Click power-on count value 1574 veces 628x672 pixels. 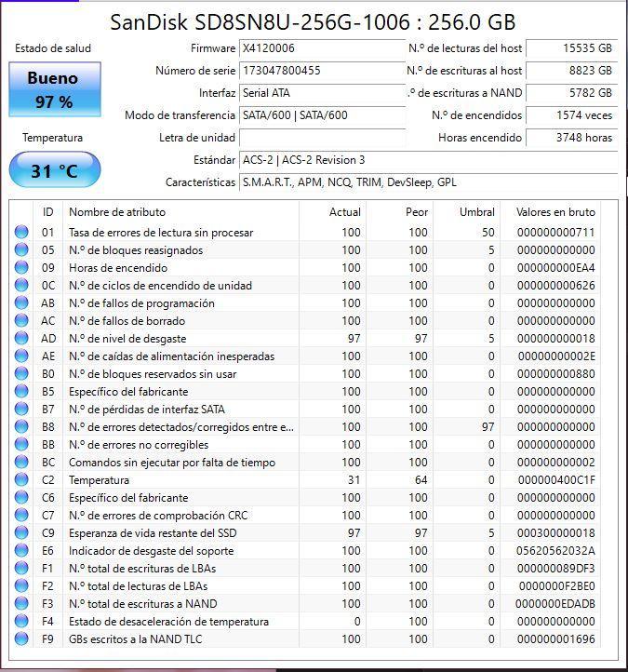(571, 115)
